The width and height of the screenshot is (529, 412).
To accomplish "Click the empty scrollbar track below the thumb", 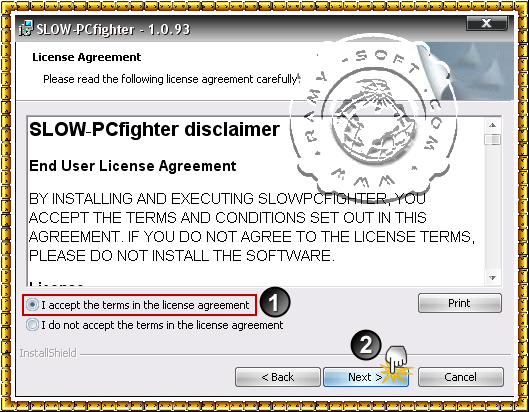I will pos(492,208).
